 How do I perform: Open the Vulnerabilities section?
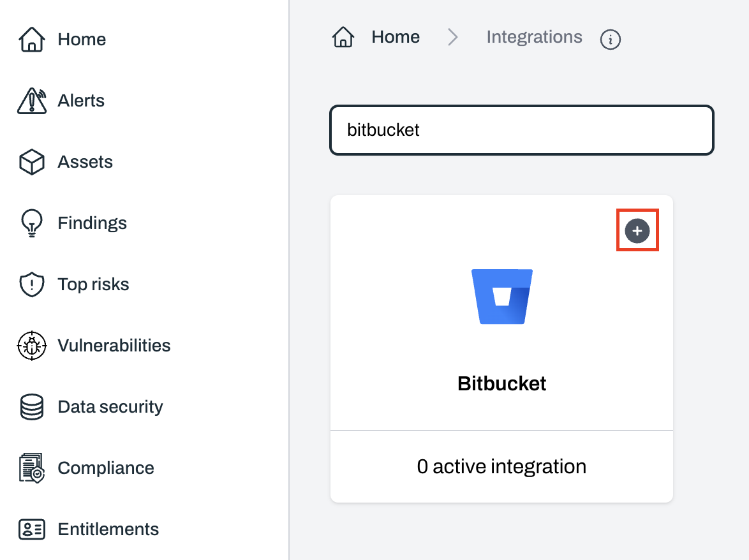114,346
